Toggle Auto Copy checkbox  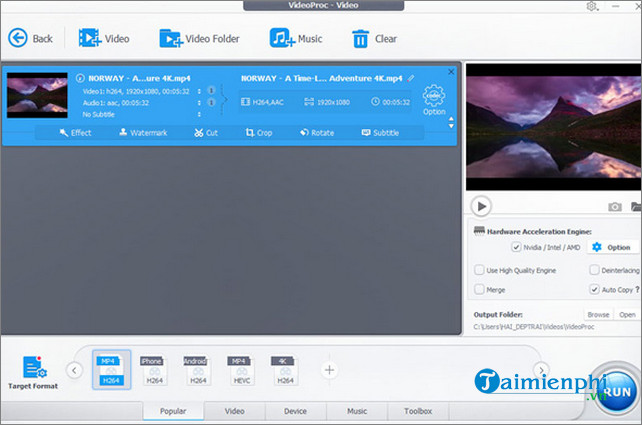coord(594,289)
